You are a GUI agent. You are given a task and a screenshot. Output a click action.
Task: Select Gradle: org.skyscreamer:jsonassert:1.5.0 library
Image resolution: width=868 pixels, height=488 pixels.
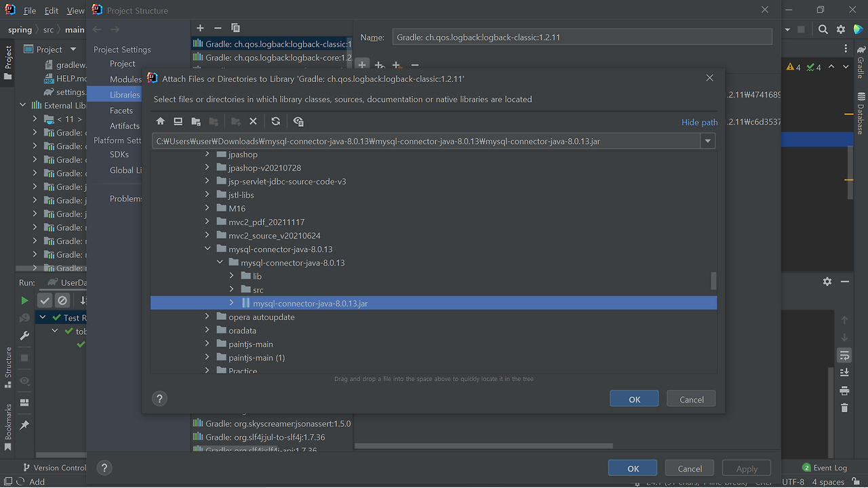click(x=272, y=424)
